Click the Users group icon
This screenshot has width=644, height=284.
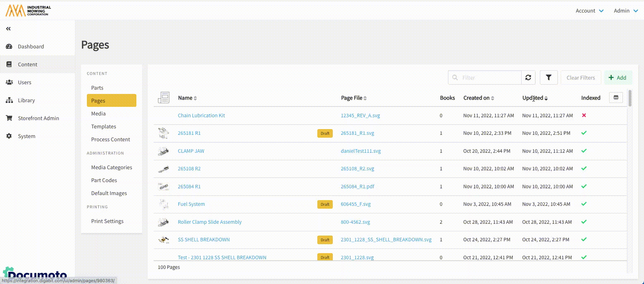pos(9,82)
